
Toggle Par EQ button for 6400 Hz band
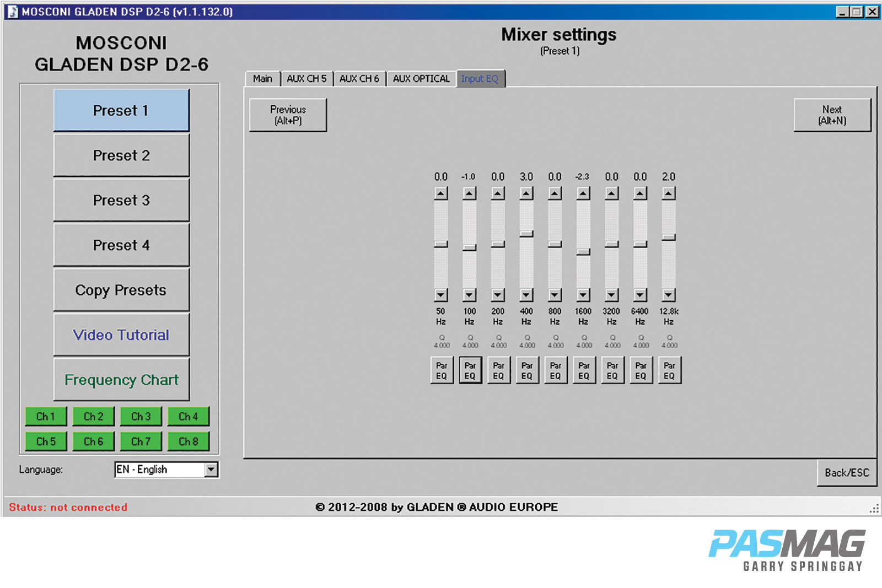point(641,370)
